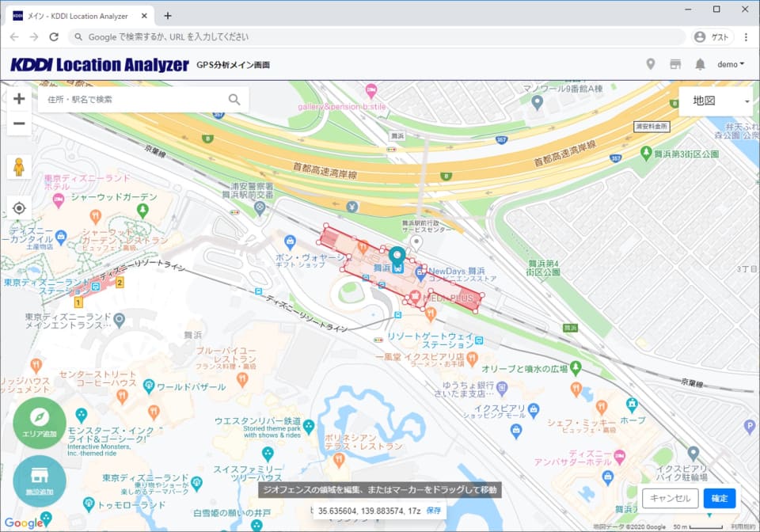The width and height of the screenshot is (760, 532).
Task: Click the リゾートゲートウェイ ステーション transit icon
Action: point(479,340)
